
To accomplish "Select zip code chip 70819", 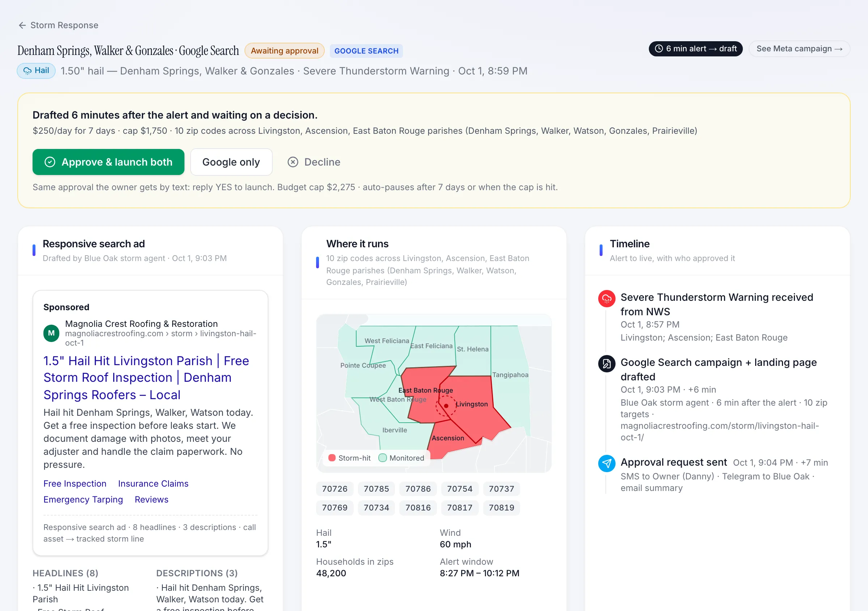I will click(x=501, y=508).
